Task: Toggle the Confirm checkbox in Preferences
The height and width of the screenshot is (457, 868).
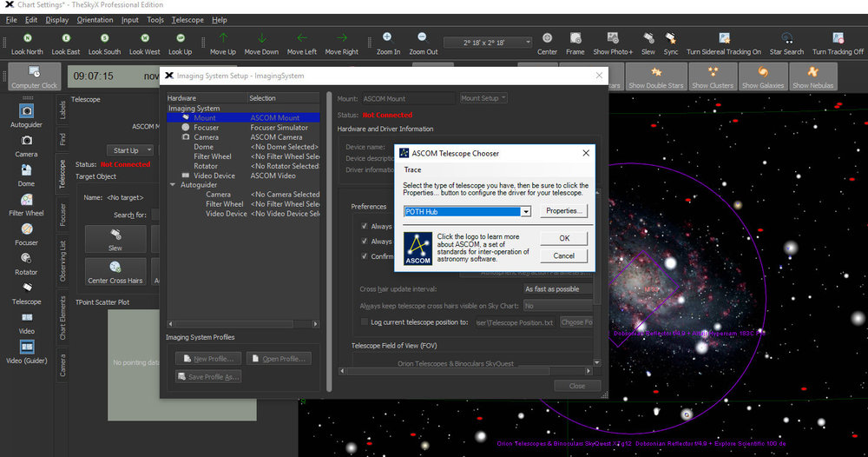Action: click(x=365, y=256)
